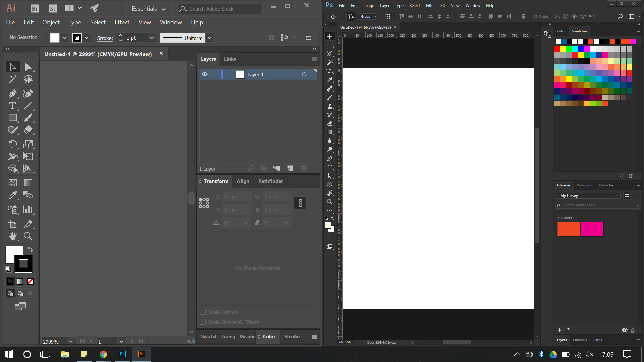
Task: Enable the Scale Corners checkbox
Action: 203,312
